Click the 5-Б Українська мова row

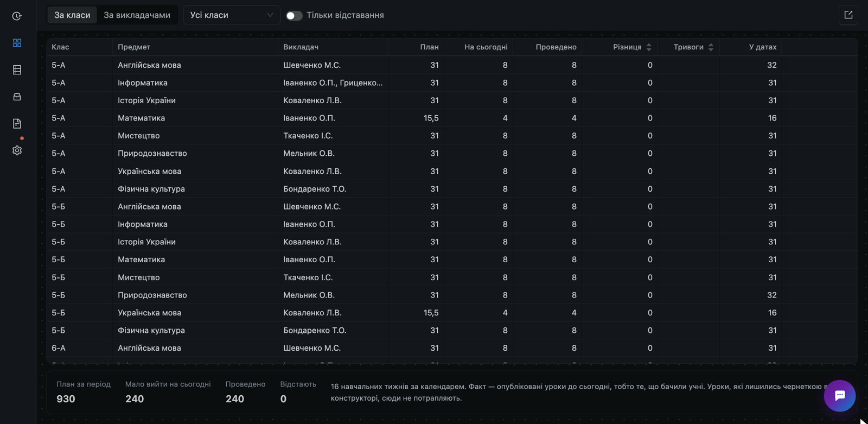click(x=452, y=313)
